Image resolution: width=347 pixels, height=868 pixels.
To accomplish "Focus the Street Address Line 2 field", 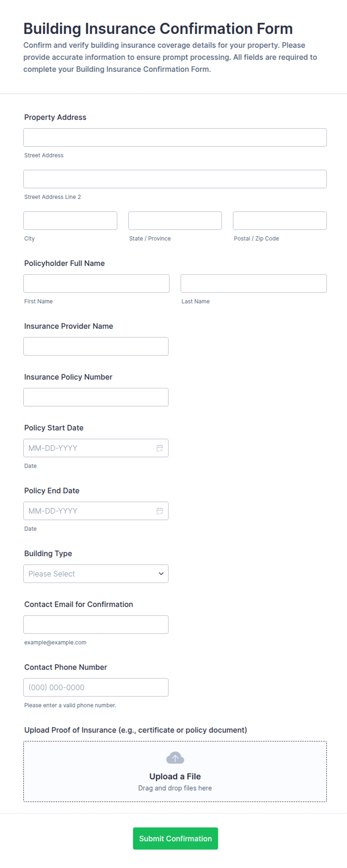I will [175, 179].
